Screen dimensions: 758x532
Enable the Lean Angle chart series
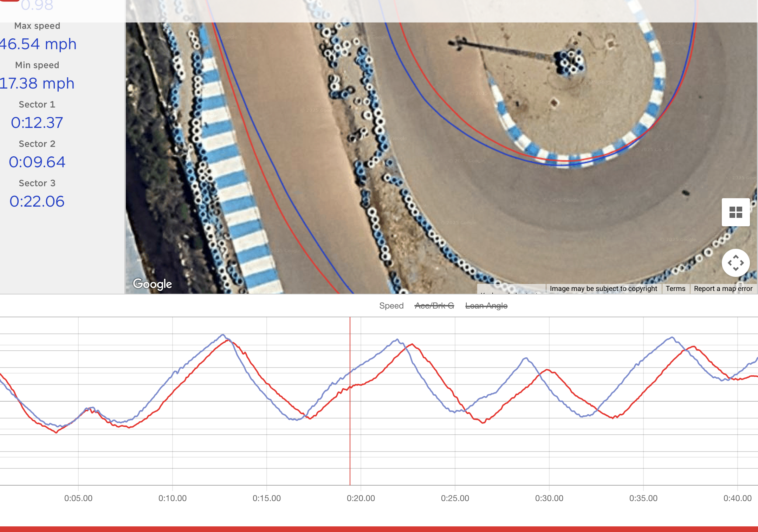click(486, 306)
